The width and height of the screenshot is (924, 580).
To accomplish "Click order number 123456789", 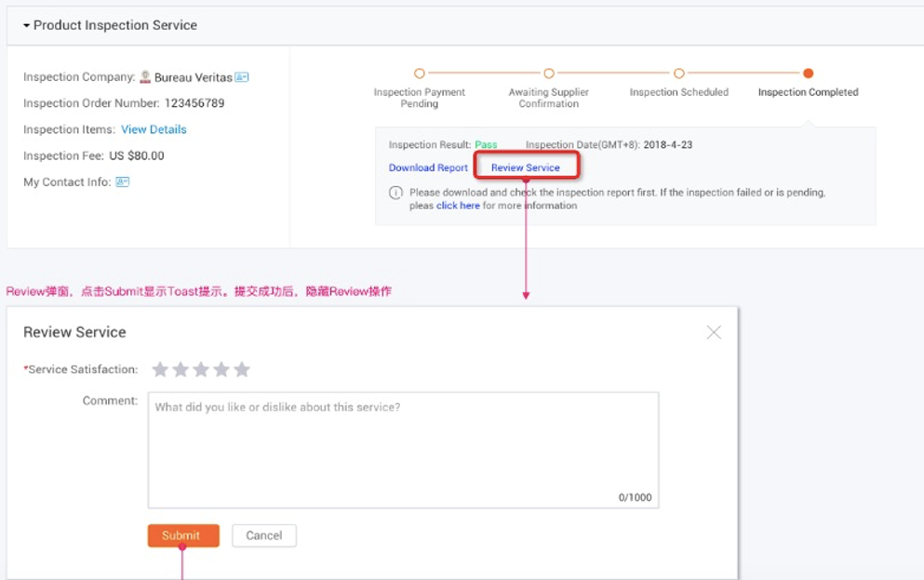I will pos(194,103).
